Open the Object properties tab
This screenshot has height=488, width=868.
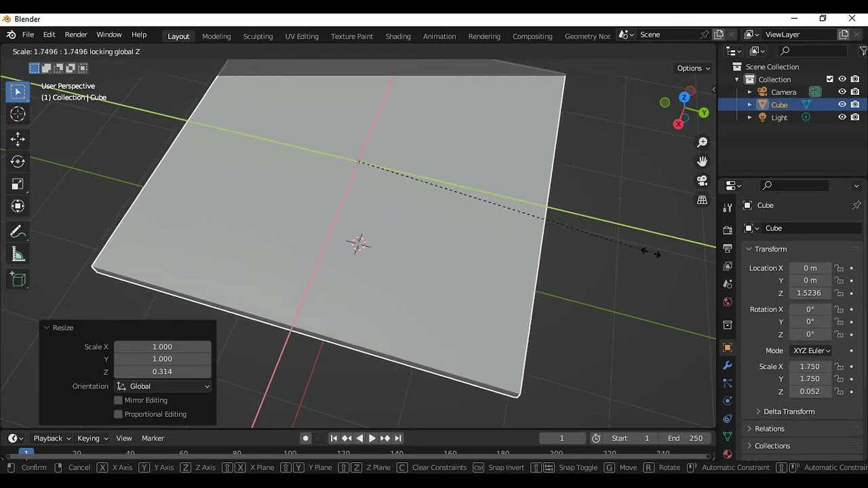click(728, 348)
